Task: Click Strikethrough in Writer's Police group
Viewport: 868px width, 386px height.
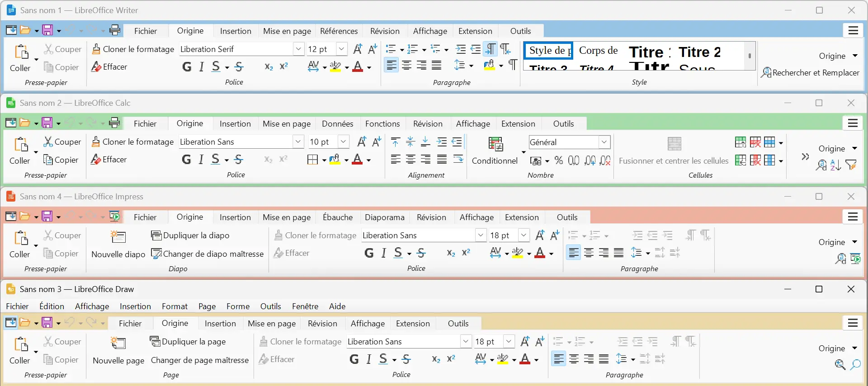Action: tap(239, 67)
